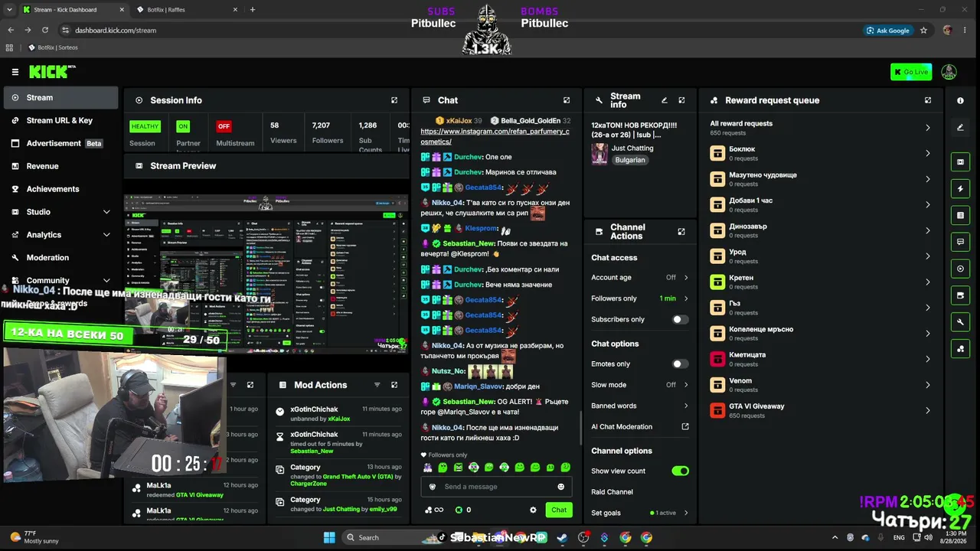Image resolution: width=980 pixels, height=551 pixels.
Task: Open the Кретен reward icon
Action: [x=717, y=282]
